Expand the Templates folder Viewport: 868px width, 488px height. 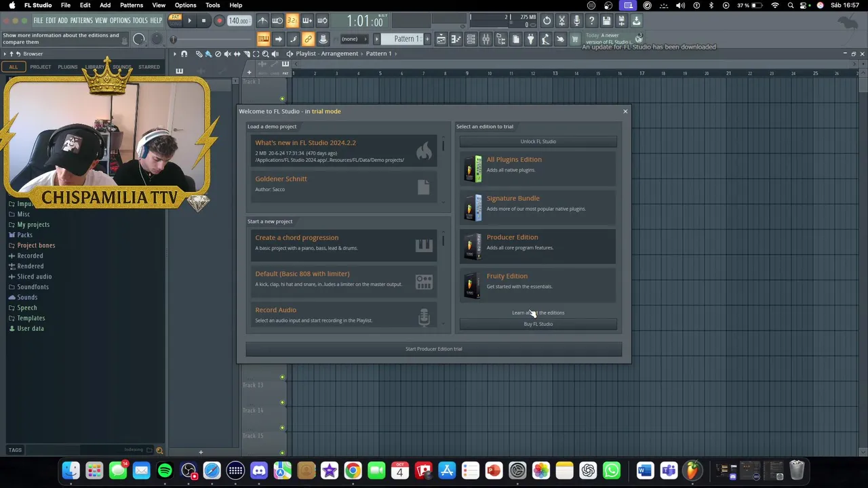[31, 318]
